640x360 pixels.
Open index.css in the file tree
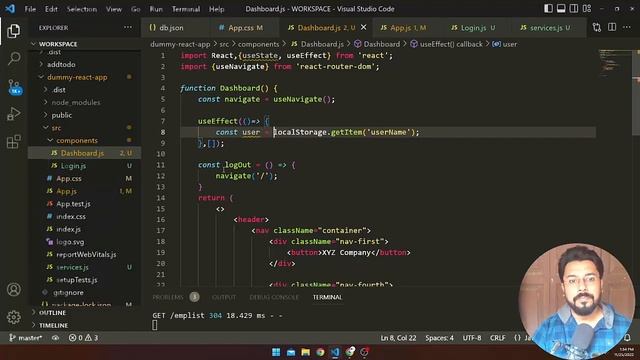pyautogui.click(x=71, y=216)
